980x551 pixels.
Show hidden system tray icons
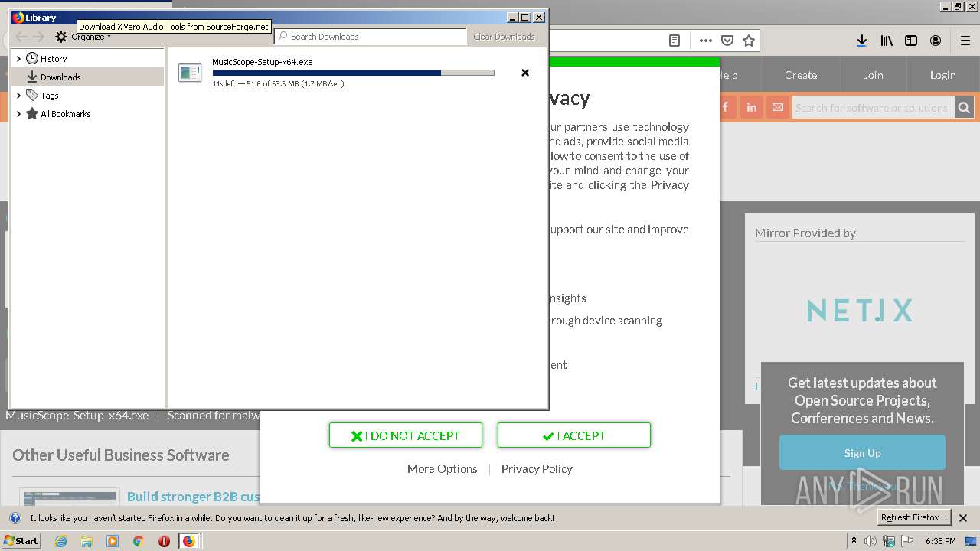coord(854,541)
